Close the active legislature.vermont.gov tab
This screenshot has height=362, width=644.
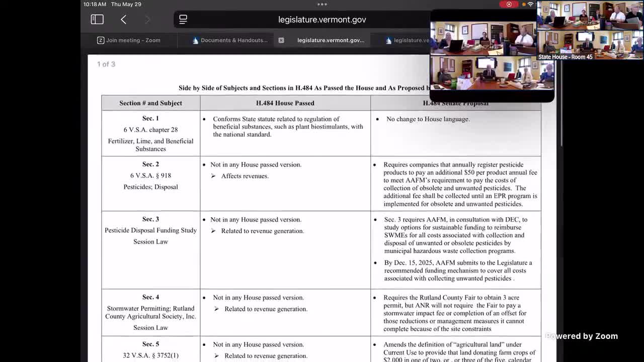281,40
